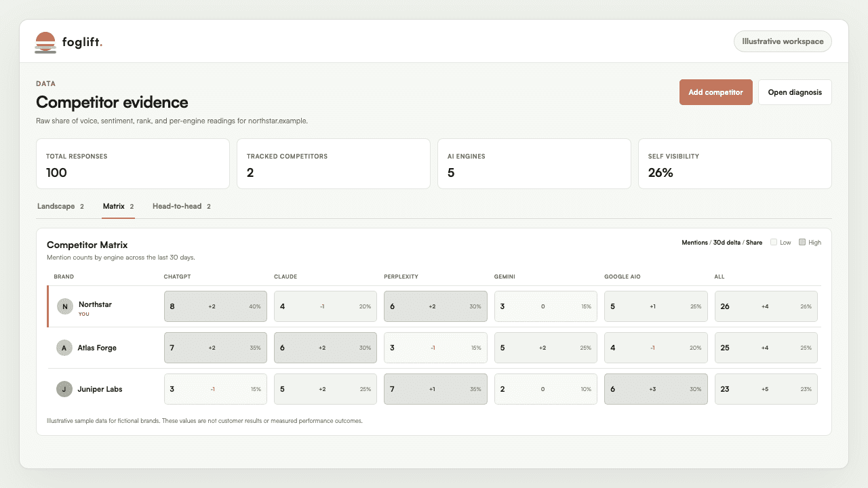The height and width of the screenshot is (488, 868).
Task: Select Northstar's Gemini cell showing 3
Action: point(546,306)
